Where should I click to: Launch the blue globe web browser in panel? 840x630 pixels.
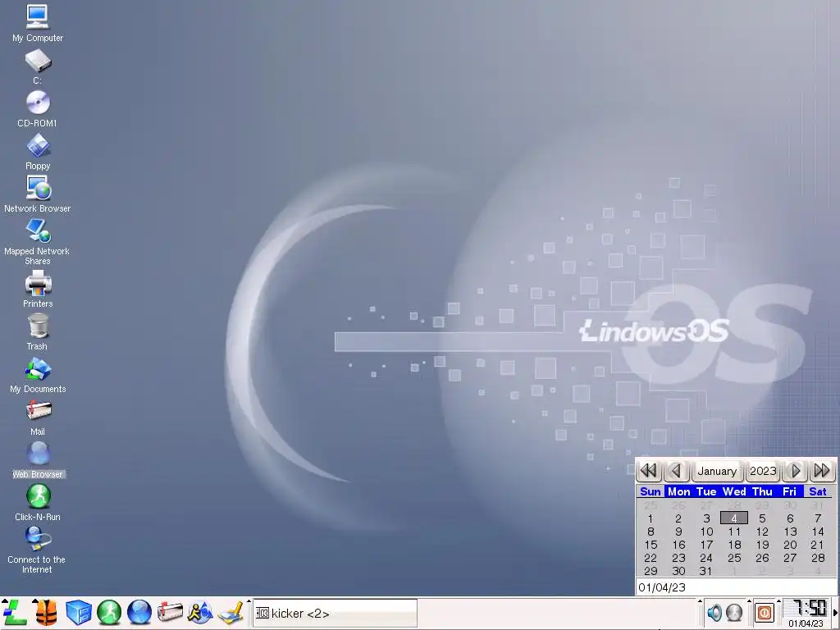[139, 613]
